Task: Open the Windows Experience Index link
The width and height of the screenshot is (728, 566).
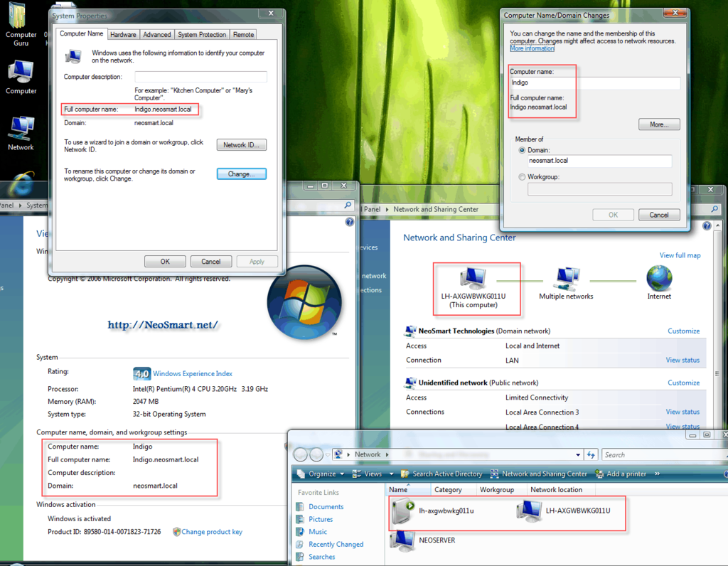Action: pyautogui.click(x=193, y=373)
